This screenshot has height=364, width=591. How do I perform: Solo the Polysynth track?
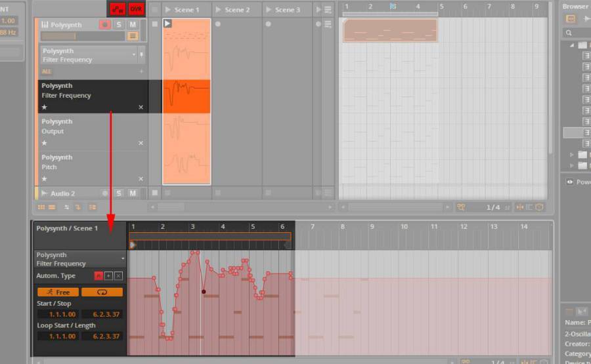tap(119, 25)
